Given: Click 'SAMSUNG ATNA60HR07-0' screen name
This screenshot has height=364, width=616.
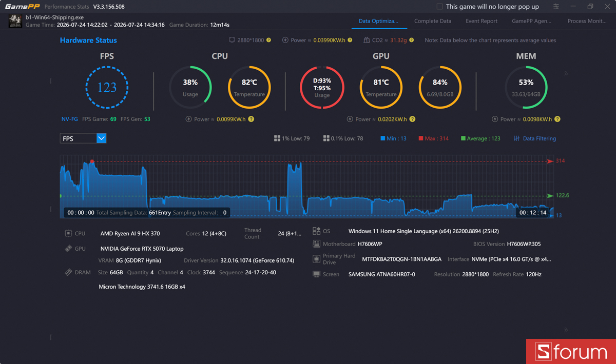Looking at the screenshot, I should pyautogui.click(x=382, y=274).
